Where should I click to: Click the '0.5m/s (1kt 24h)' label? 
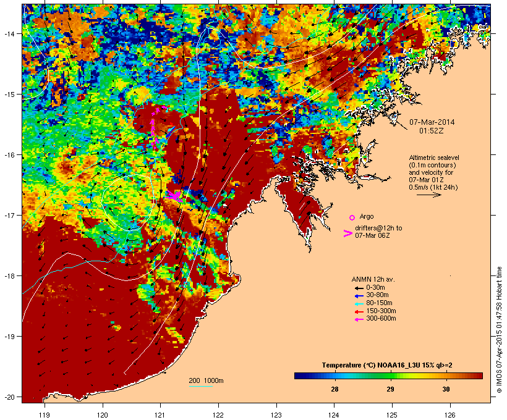coord(433,187)
